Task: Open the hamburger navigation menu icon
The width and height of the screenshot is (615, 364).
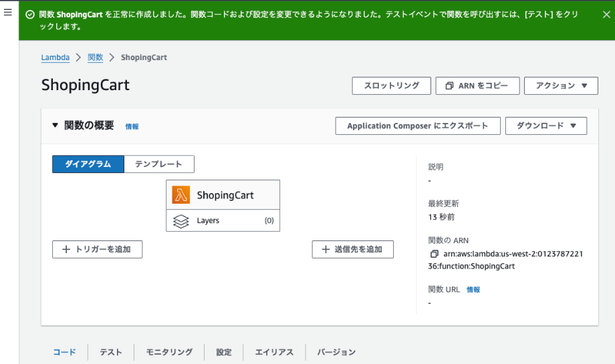Action: (8, 13)
